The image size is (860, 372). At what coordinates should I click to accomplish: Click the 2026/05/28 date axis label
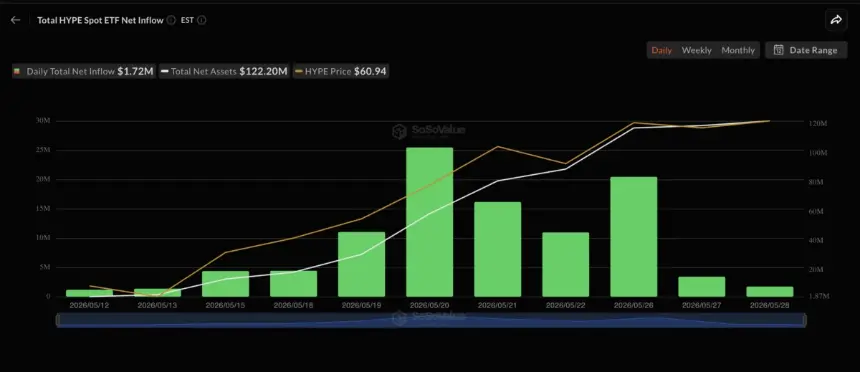point(770,305)
